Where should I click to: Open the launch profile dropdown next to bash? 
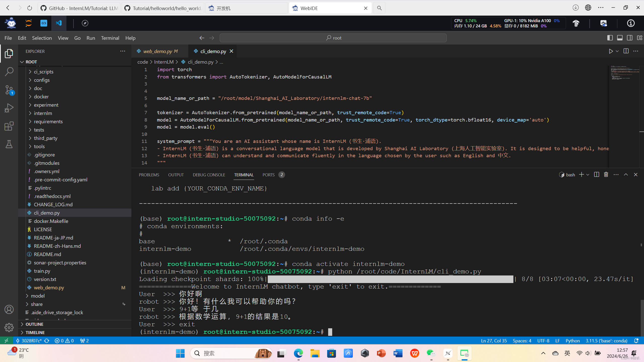tap(587, 175)
